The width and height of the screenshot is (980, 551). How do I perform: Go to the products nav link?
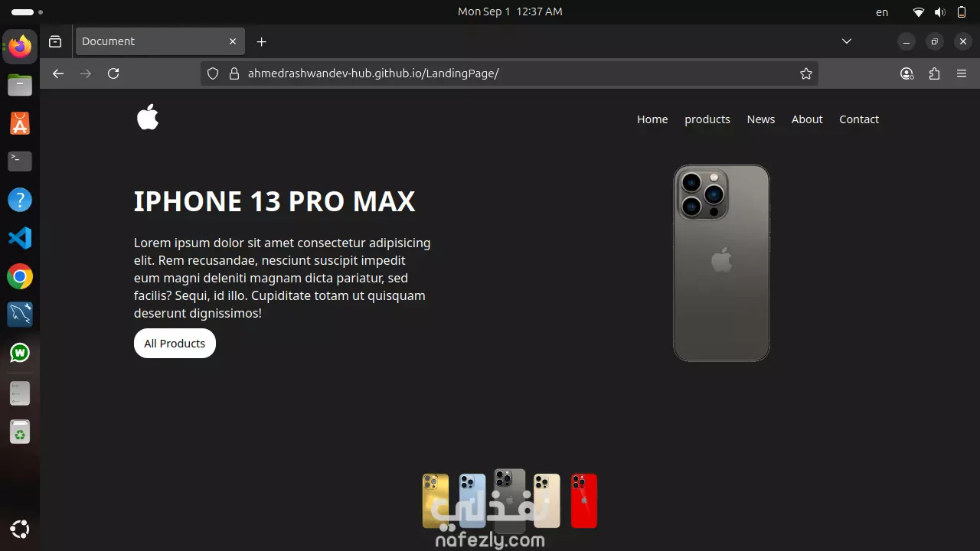[707, 119]
